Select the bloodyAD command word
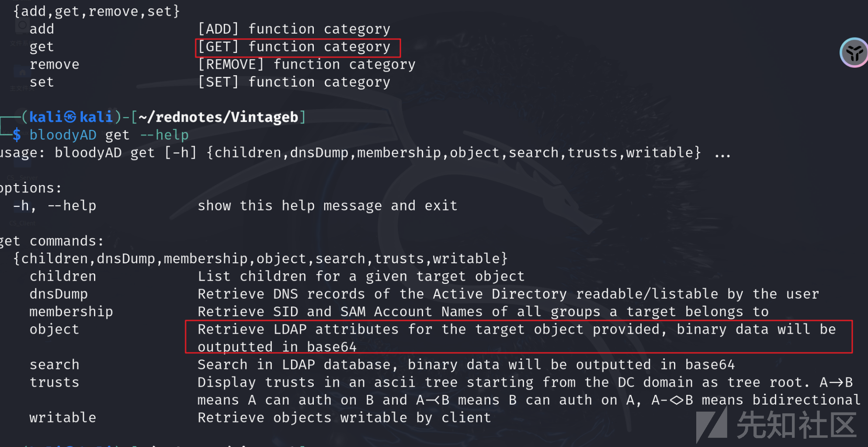Viewport: 868px width, 447px height. [63, 135]
